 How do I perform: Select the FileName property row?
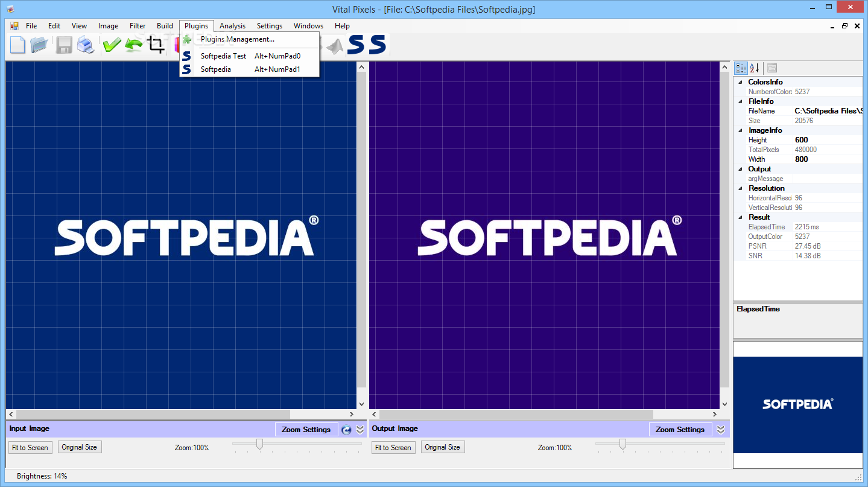(798, 111)
